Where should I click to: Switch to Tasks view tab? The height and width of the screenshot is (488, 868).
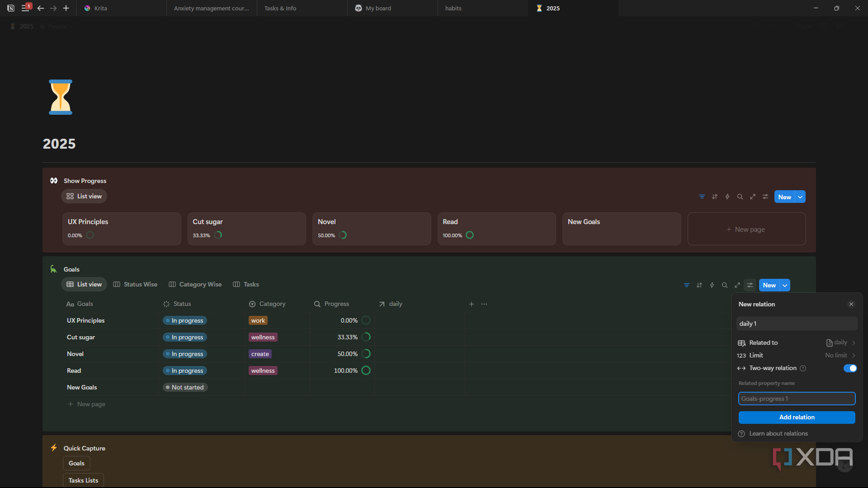[x=246, y=284]
